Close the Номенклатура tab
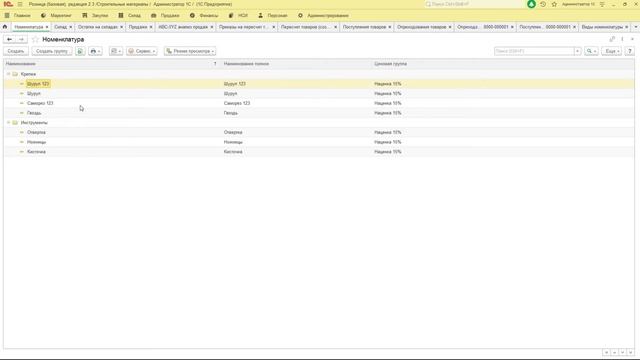 (x=47, y=27)
